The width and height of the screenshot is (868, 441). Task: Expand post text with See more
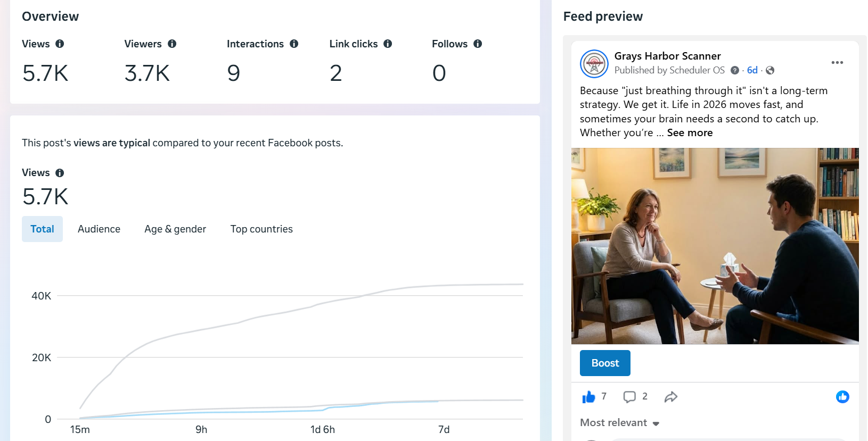tap(690, 133)
